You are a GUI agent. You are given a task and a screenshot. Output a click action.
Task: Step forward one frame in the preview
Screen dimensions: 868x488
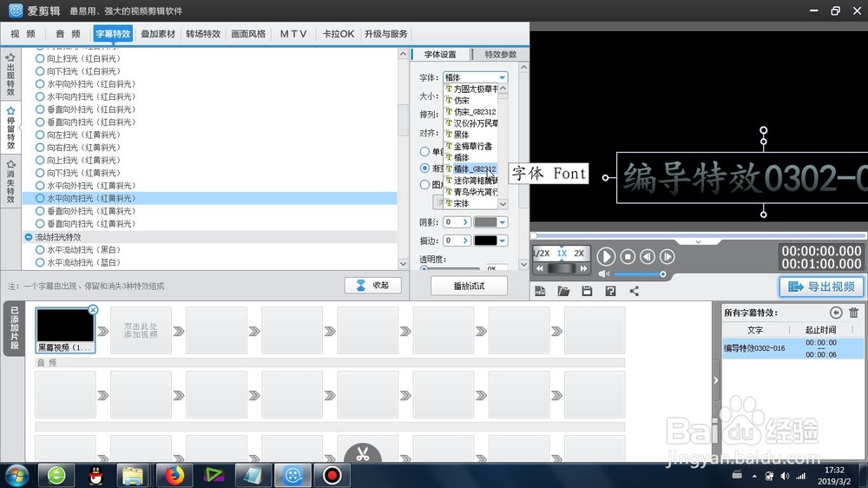point(667,256)
